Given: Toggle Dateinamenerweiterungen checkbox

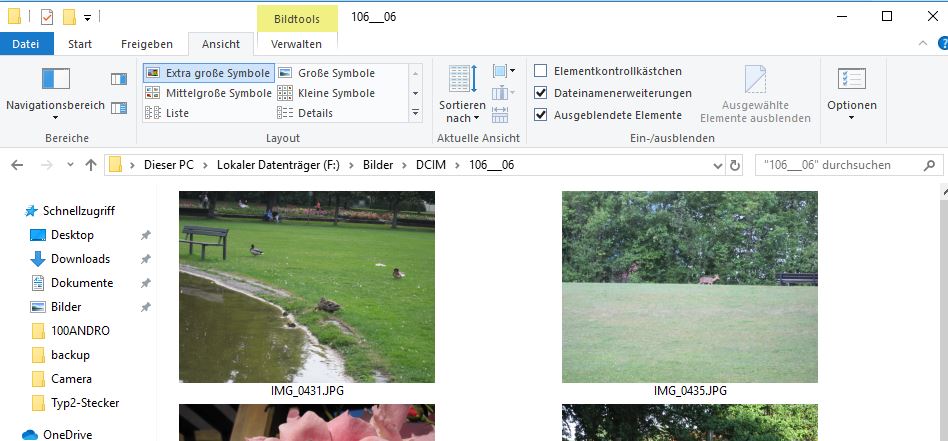Looking at the screenshot, I should coord(541,93).
